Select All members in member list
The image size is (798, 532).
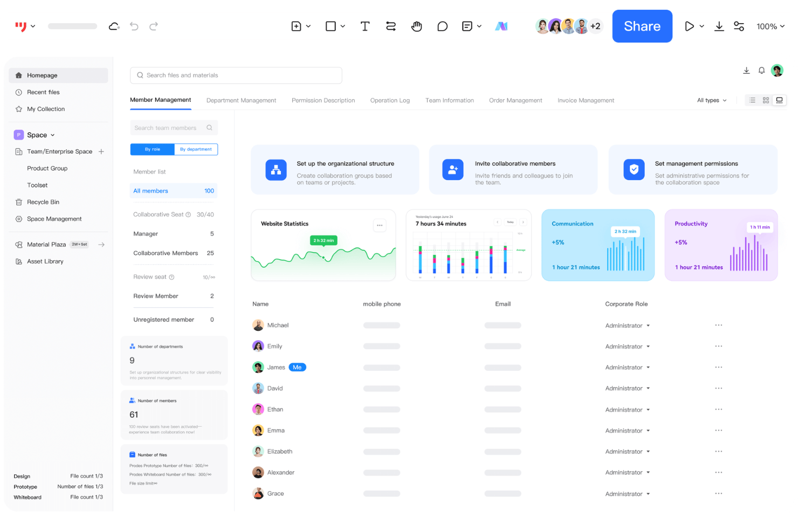click(174, 191)
